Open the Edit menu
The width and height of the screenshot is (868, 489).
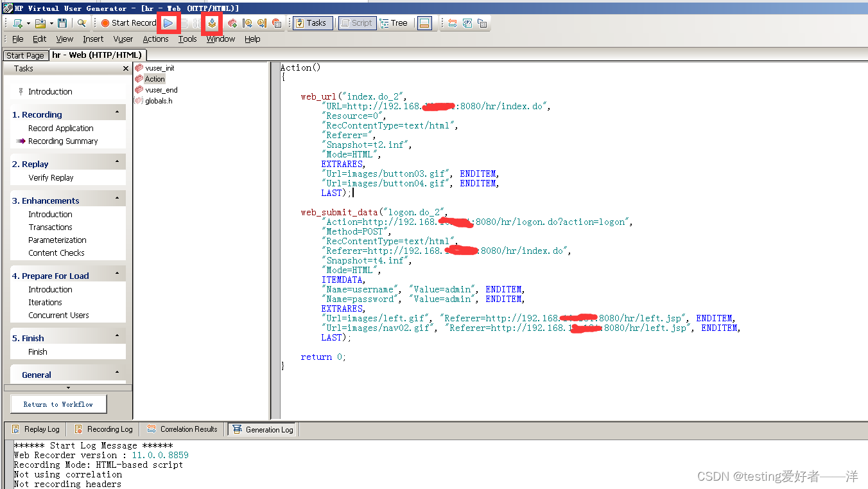(x=40, y=39)
